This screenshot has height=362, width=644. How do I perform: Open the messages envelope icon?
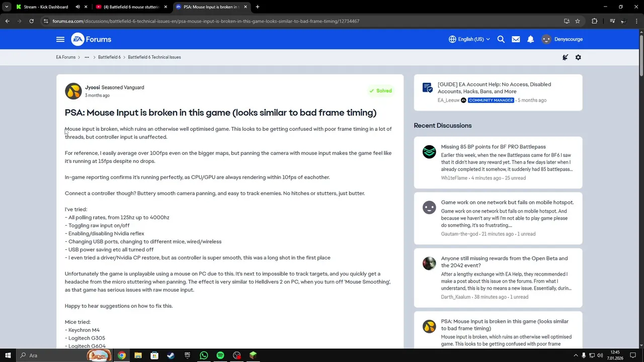pyautogui.click(x=516, y=39)
